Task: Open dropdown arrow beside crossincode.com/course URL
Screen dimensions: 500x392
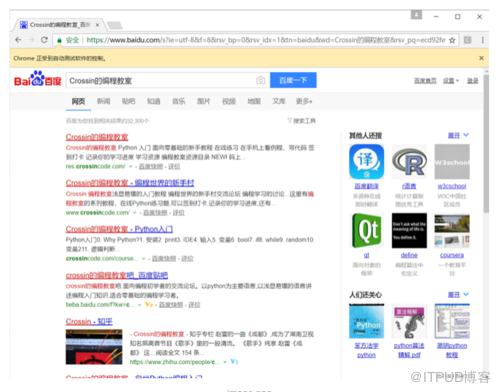Action: click(x=144, y=259)
